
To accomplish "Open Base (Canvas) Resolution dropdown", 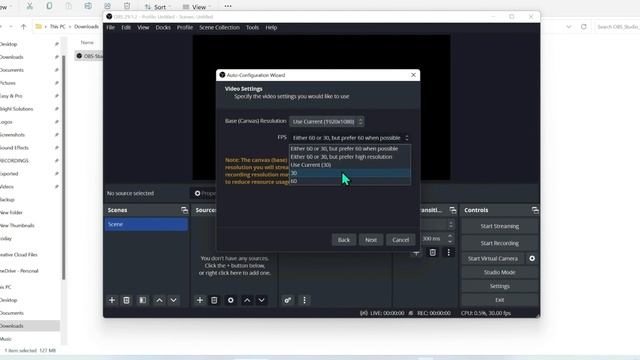I will point(327,122).
